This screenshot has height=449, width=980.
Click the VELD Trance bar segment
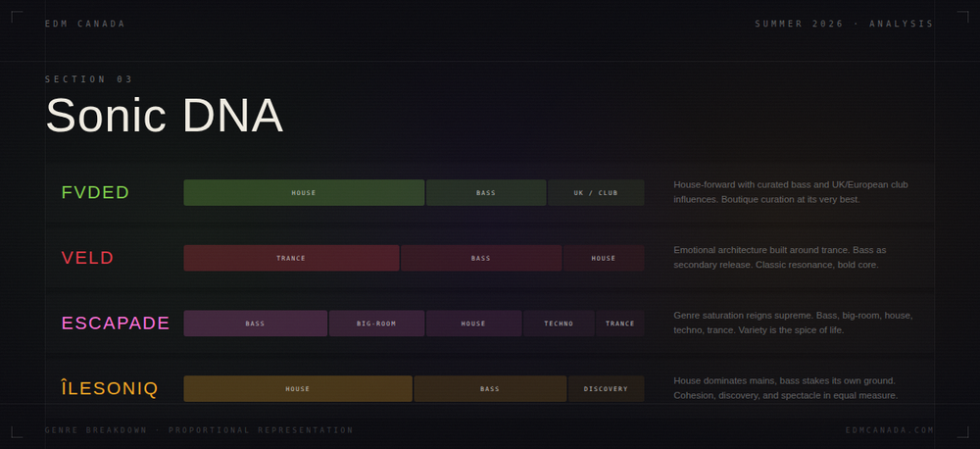pos(291,258)
